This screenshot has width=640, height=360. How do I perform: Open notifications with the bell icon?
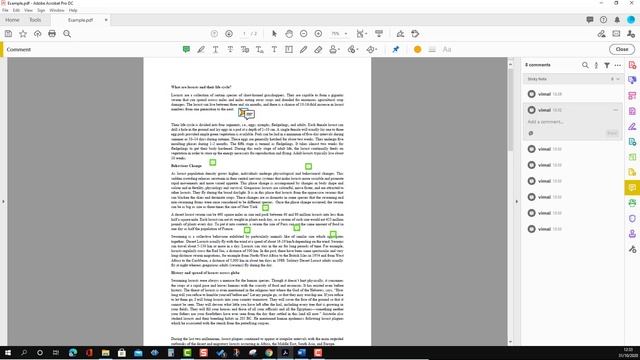(617, 20)
